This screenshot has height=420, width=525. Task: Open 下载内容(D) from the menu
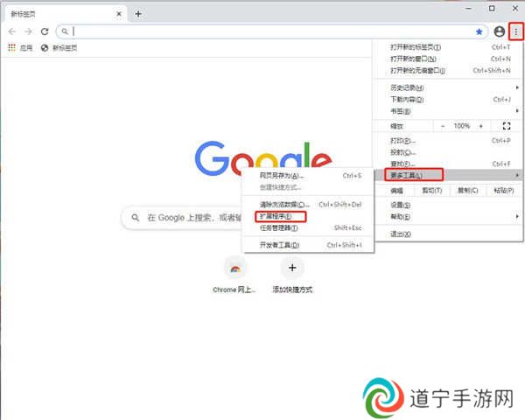(x=449, y=100)
